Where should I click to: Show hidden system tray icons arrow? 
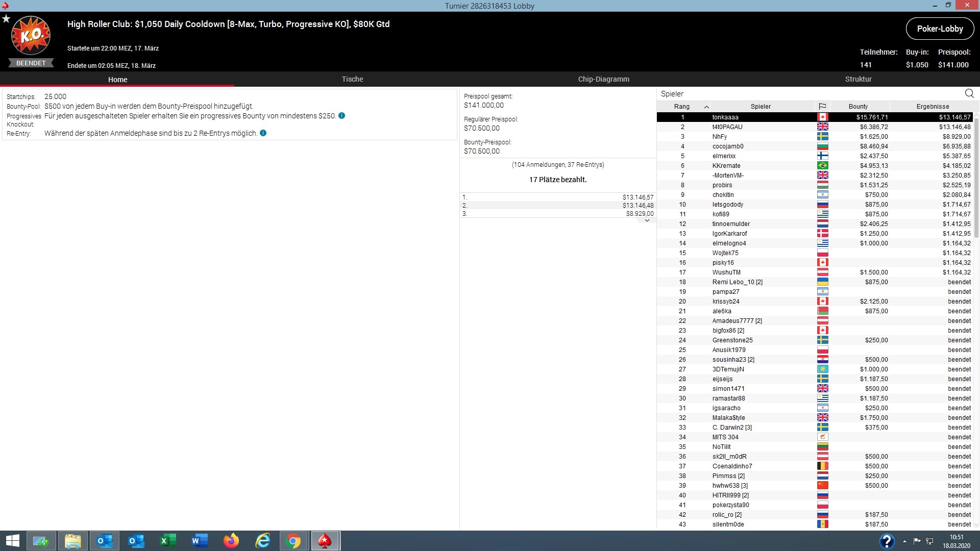(904, 541)
